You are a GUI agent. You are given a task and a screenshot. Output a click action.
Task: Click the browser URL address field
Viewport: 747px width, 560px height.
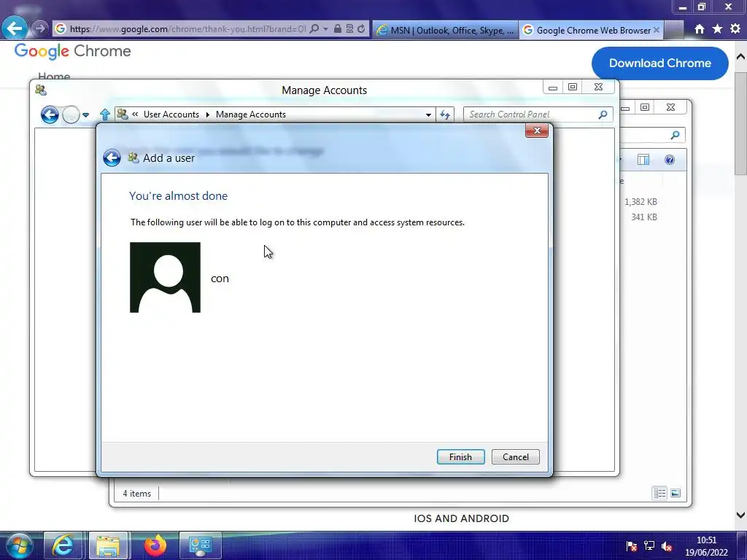click(187, 29)
